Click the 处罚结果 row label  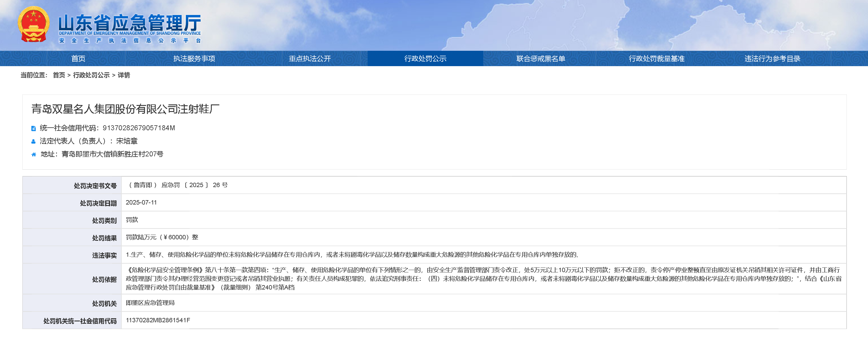coord(105,238)
